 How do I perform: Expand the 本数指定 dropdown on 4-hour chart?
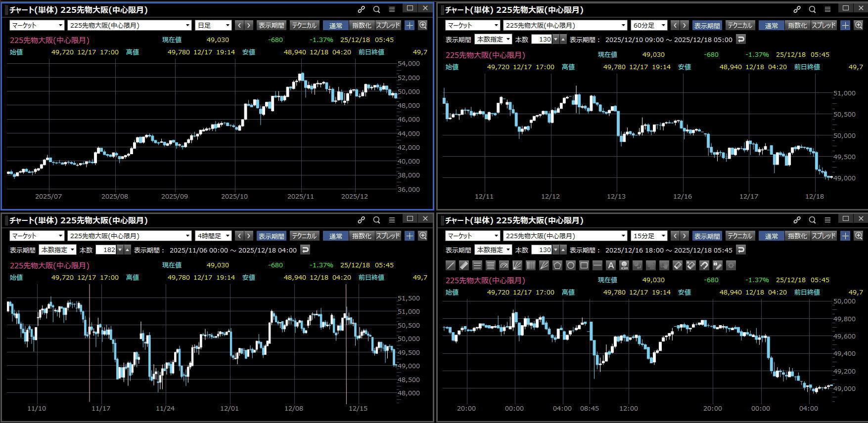(58, 250)
